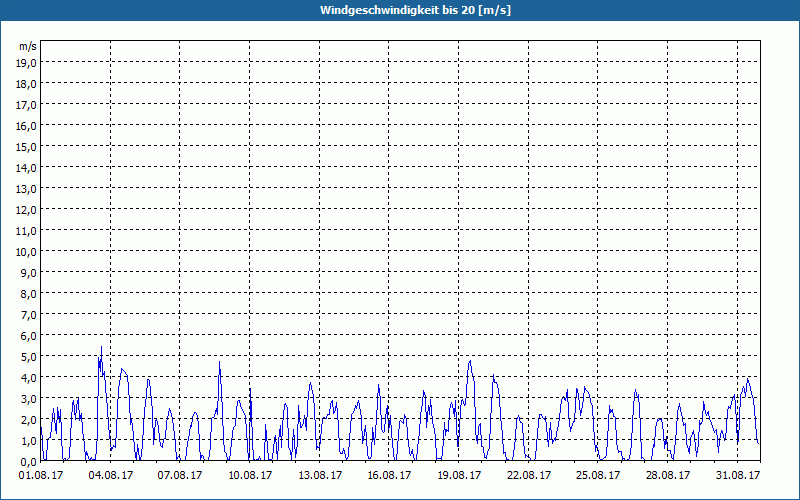Viewport: 800px width, 500px height.
Task: Click the y-axis label '12,0'
Action: click(27, 210)
